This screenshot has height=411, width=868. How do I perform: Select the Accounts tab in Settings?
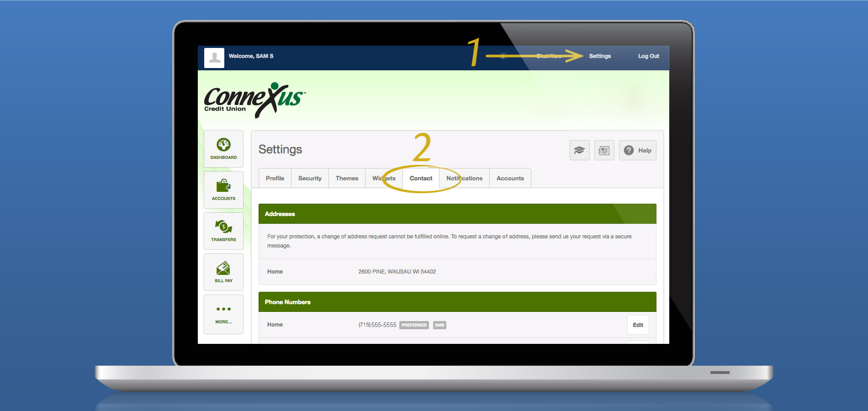tap(510, 178)
